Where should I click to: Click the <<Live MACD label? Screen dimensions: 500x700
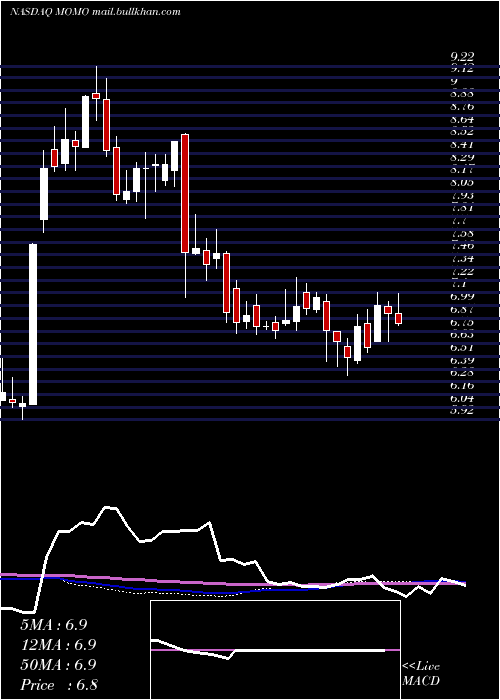[421, 674]
